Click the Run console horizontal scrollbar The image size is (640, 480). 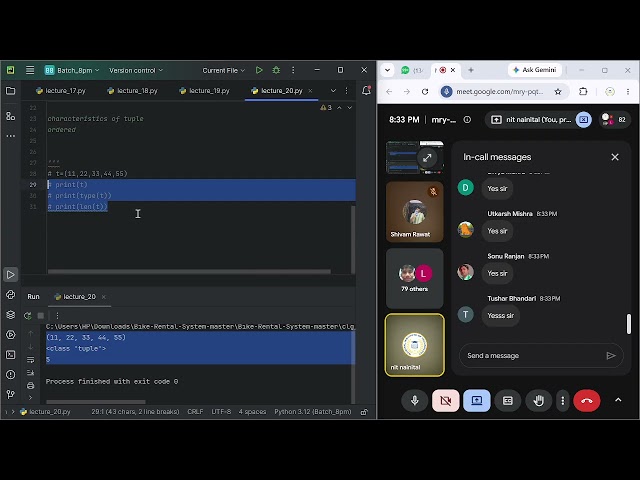(96, 402)
